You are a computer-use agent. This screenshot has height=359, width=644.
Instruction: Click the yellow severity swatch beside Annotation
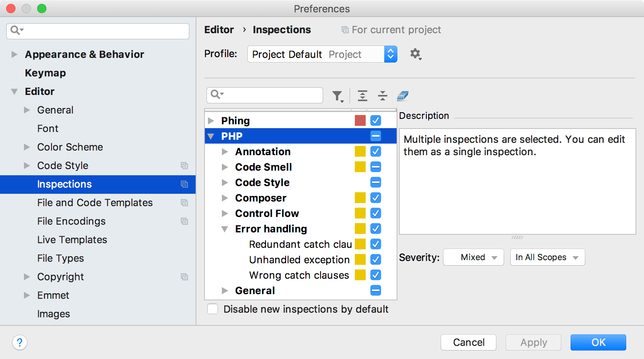[360, 151]
